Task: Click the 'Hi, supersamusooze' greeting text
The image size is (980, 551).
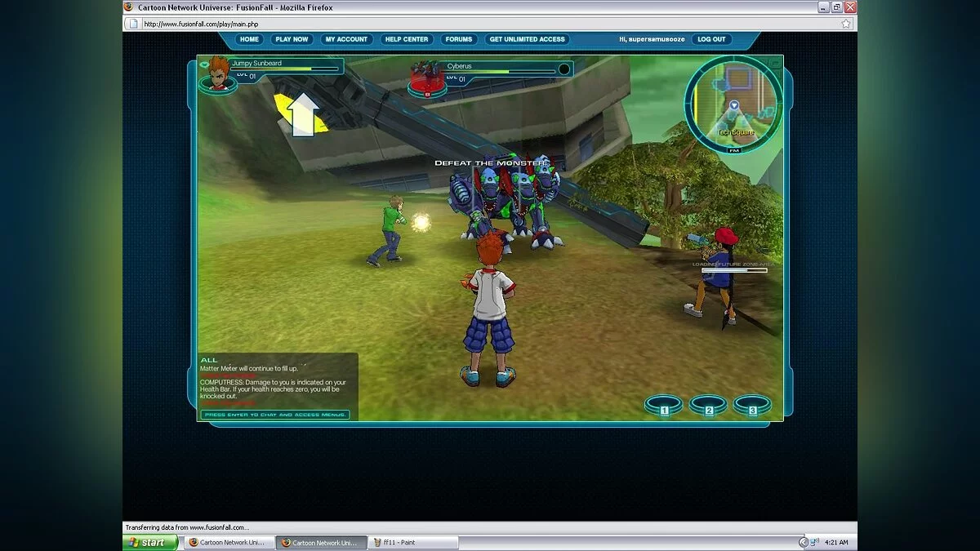Action: (651, 39)
